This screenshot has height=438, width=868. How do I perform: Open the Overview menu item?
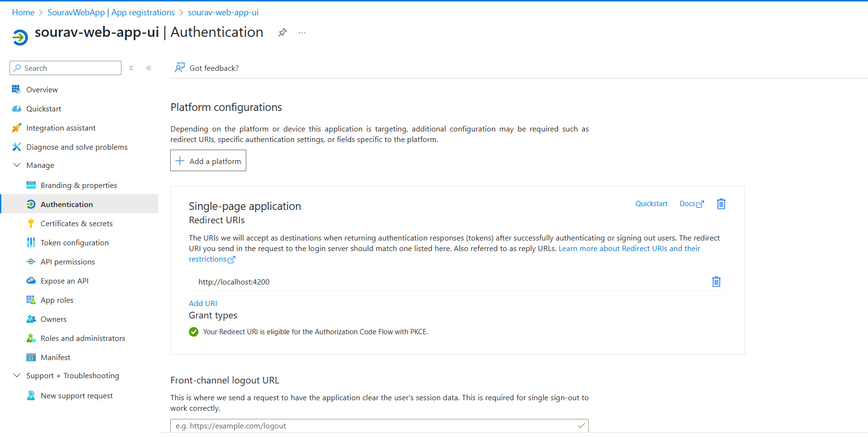click(42, 89)
